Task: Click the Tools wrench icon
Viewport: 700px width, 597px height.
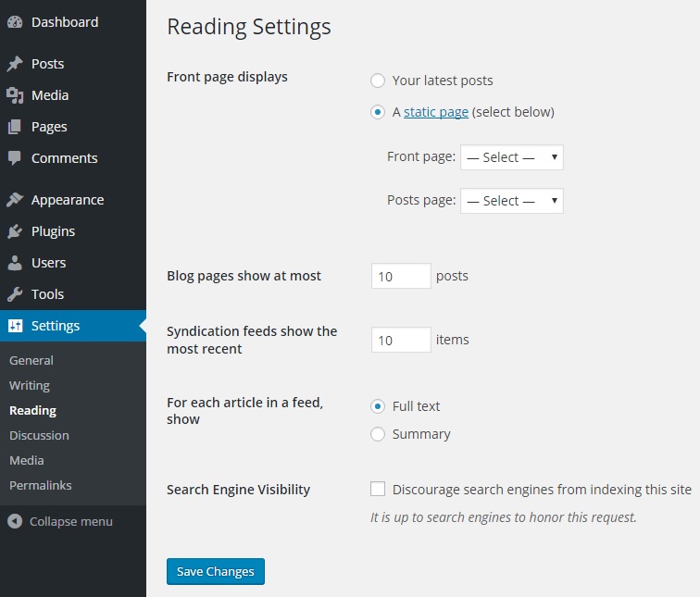Action: point(15,294)
